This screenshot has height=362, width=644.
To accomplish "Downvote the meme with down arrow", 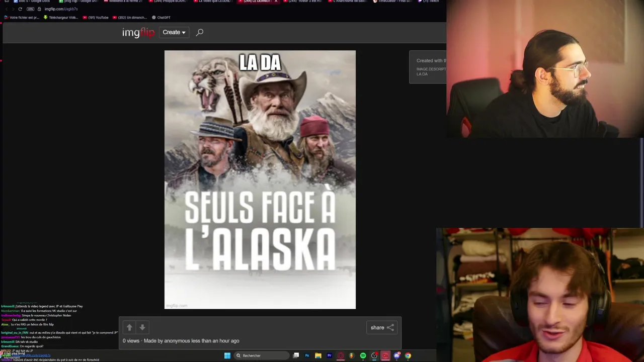I will [142, 327].
